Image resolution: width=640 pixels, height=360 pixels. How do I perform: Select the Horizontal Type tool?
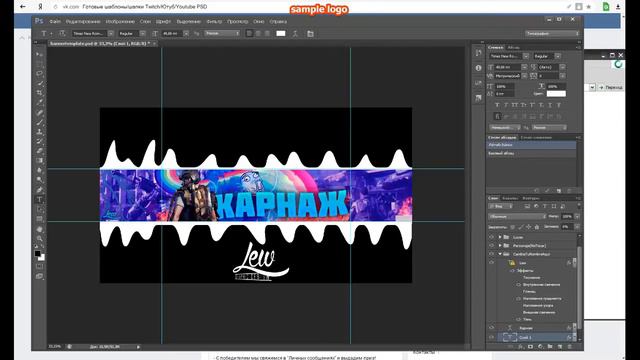tap(39, 200)
